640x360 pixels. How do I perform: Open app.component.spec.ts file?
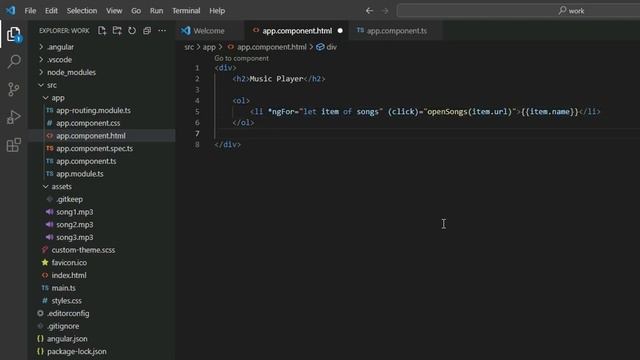coord(94,149)
